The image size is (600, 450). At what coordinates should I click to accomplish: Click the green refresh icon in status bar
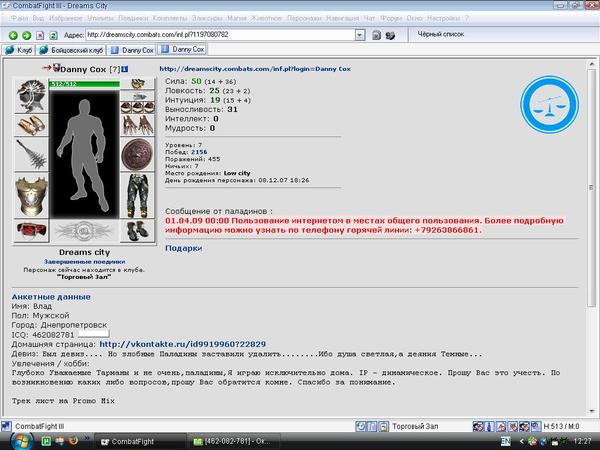360,426
